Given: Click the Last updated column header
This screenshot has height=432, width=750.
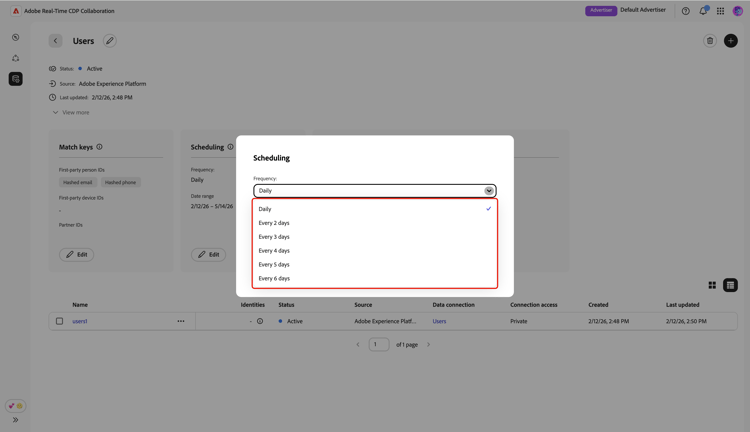Looking at the screenshot, I should (x=683, y=305).
